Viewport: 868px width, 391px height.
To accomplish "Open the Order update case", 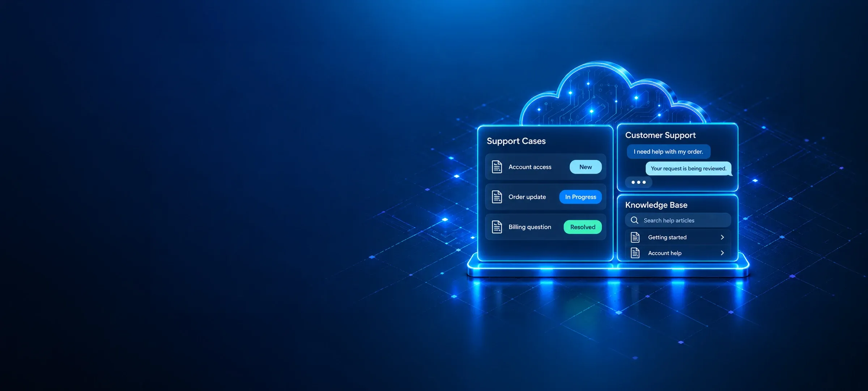I will coord(546,197).
